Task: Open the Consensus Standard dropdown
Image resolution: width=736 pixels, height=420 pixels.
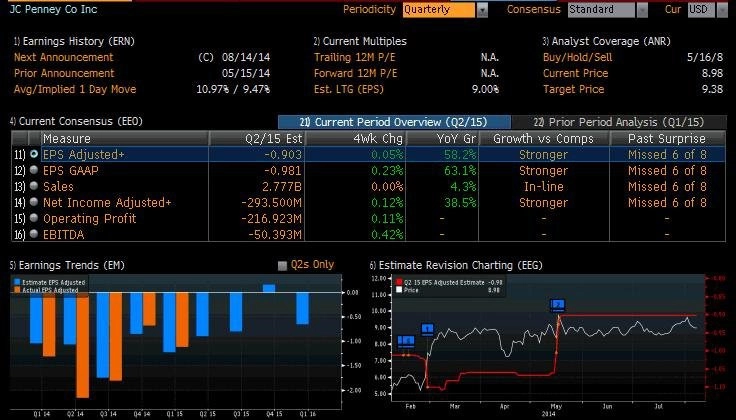Action: pyautogui.click(x=601, y=9)
